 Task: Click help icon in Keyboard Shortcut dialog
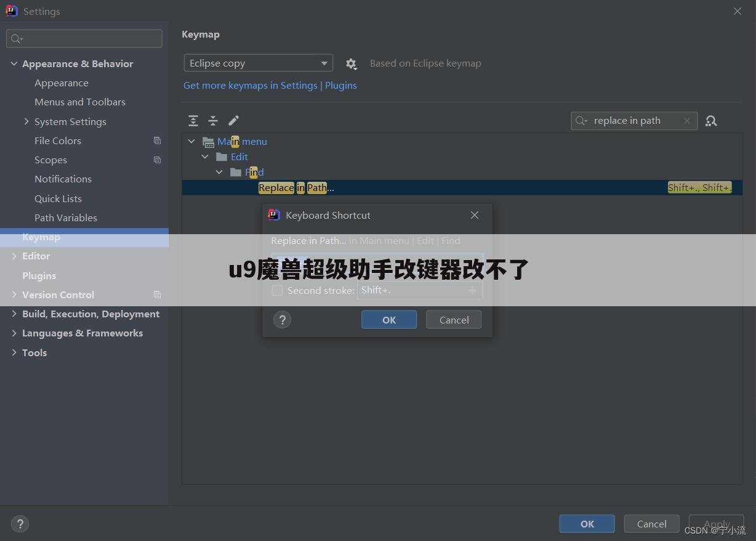[282, 320]
